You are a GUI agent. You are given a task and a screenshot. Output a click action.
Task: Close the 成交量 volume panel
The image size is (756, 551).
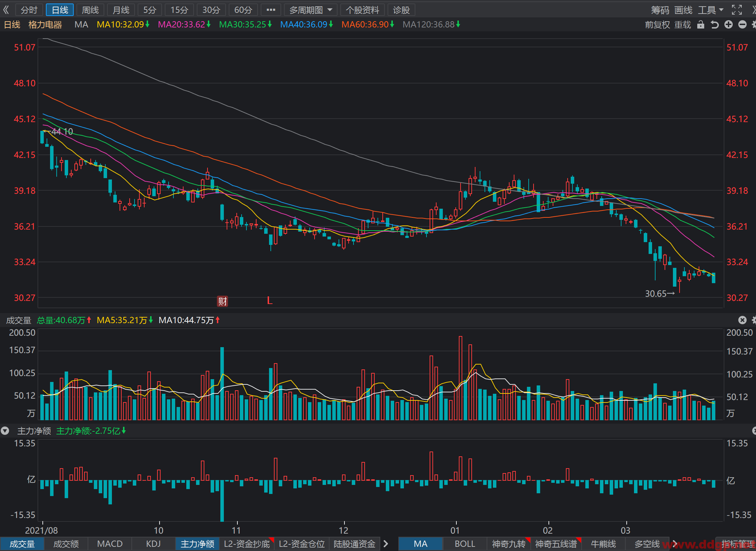[x=742, y=320]
